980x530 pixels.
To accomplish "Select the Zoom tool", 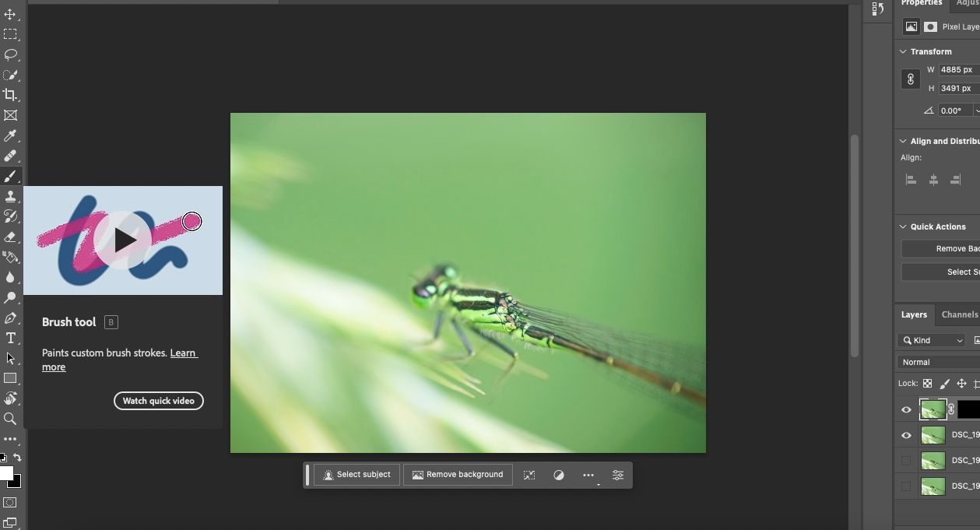I will (x=10, y=419).
